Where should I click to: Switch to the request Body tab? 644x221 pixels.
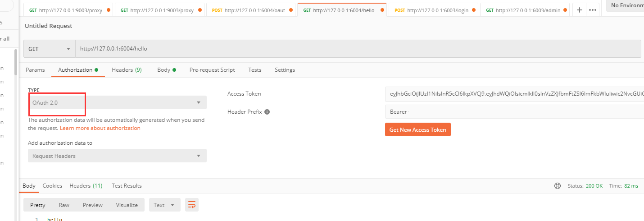(x=166, y=70)
